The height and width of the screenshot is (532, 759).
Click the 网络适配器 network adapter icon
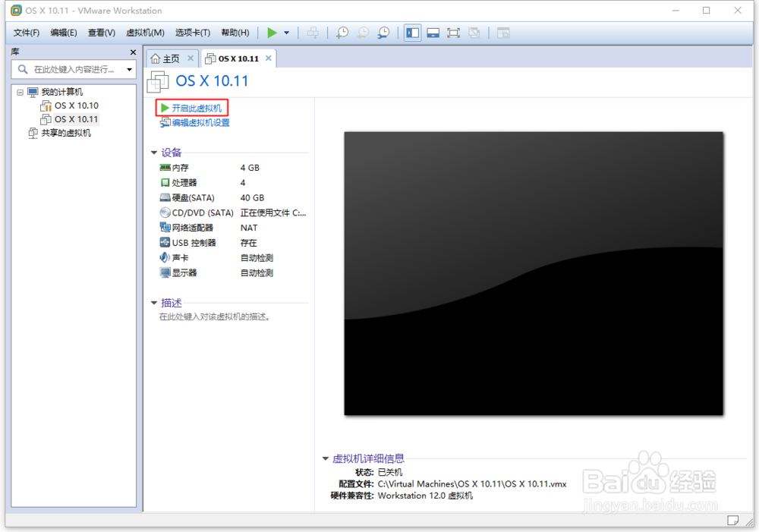click(165, 228)
